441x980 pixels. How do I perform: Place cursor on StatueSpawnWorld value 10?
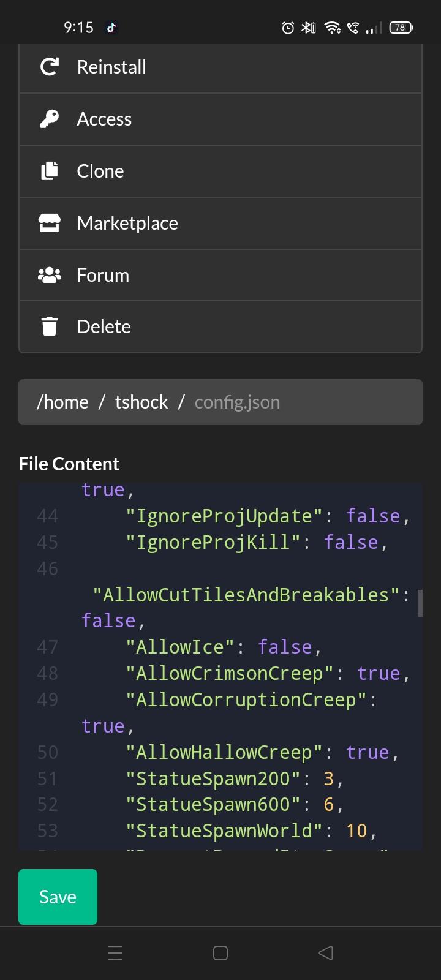click(x=356, y=831)
